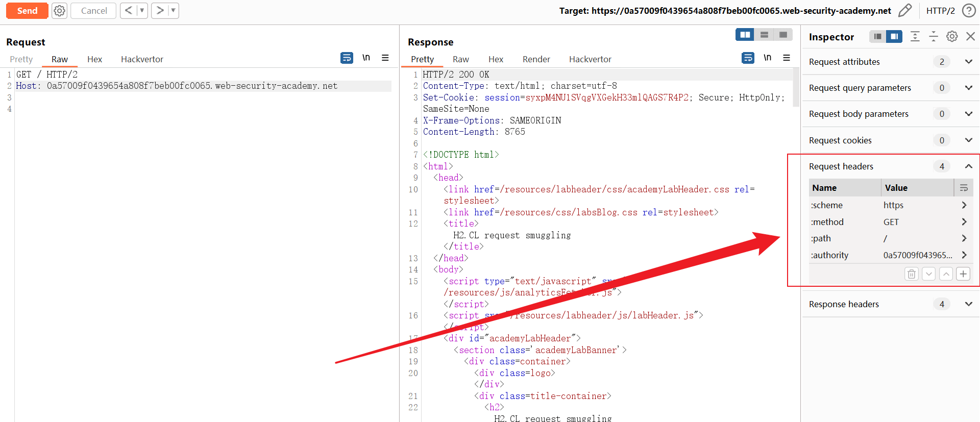Click the pencil icon to edit target
980x422 pixels.
[x=905, y=11]
